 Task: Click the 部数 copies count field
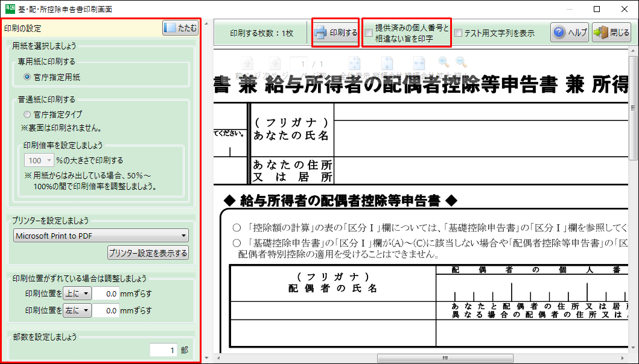[x=164, y=350]
